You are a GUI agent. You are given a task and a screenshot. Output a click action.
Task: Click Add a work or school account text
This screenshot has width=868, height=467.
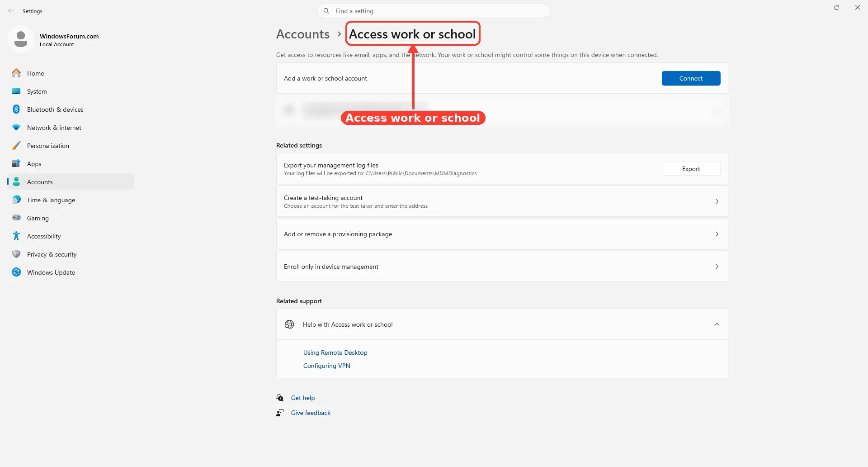click(325, 78)
